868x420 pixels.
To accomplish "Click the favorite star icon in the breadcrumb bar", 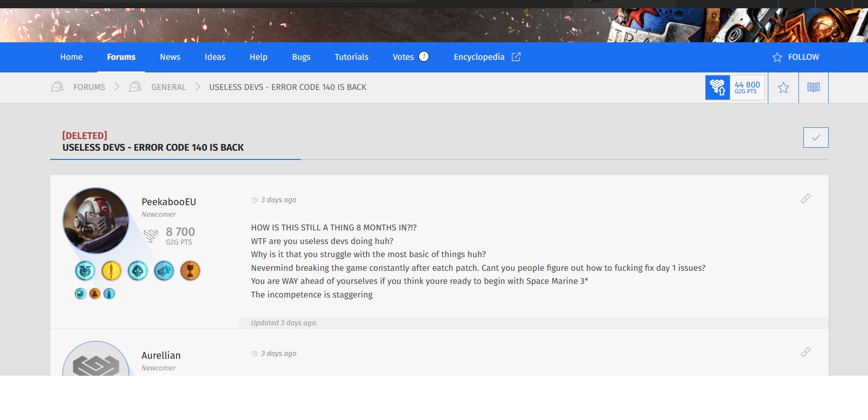I will 783,87.
